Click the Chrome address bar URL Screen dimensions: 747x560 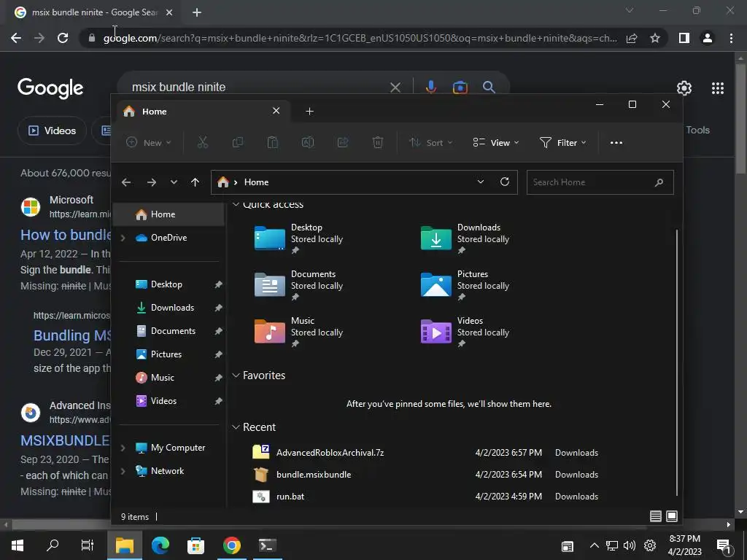click(360, 38)
